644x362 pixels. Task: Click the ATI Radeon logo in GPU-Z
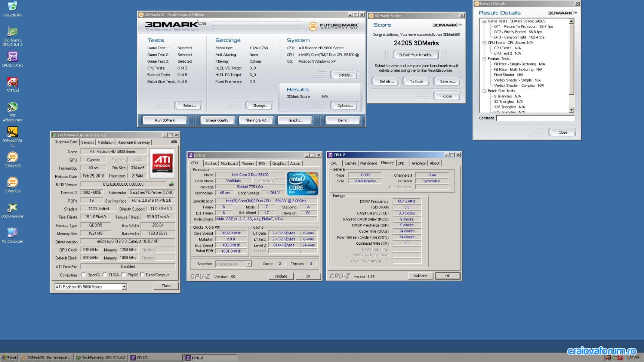pos(162,163)
